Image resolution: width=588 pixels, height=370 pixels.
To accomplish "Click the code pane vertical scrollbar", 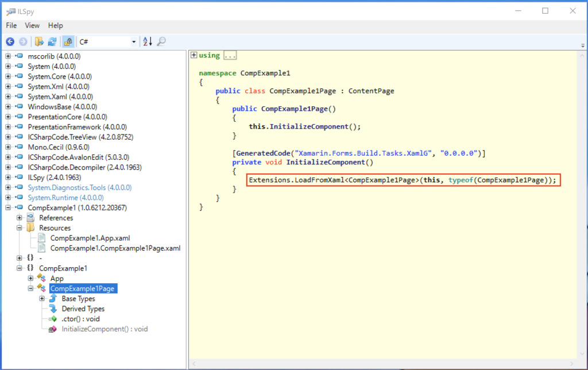I will (x=582, y=205).
